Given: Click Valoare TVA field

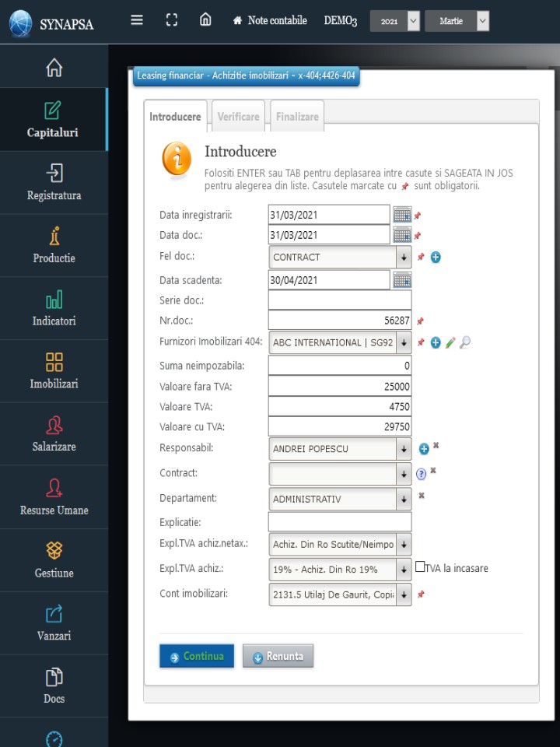Looking at the screenshot, I should 340,406.
